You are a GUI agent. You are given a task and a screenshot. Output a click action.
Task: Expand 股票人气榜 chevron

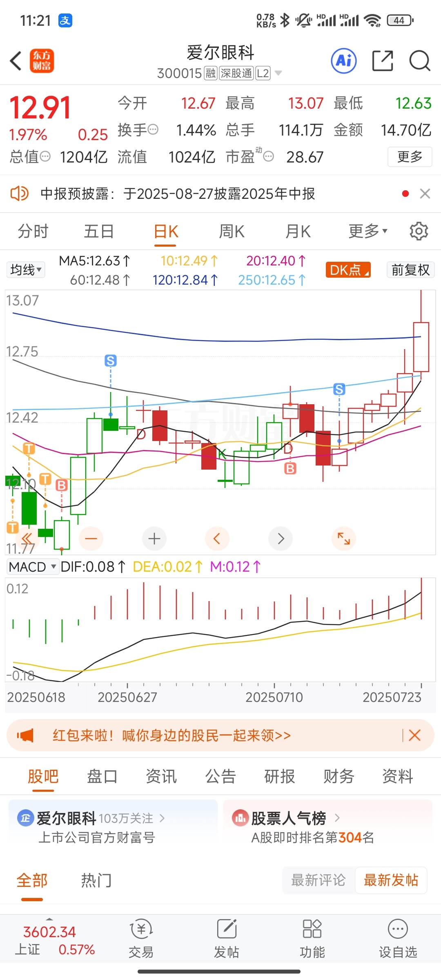pos(337,817)
